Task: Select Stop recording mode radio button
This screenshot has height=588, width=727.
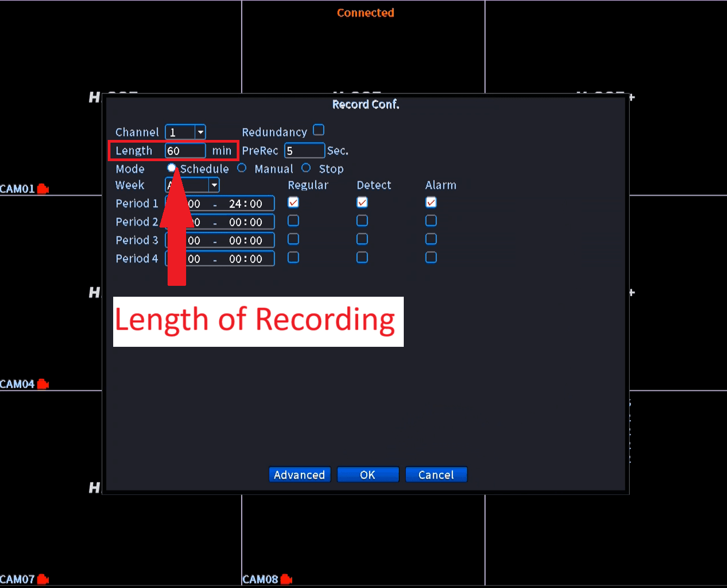Action: [x=306, y=168]
